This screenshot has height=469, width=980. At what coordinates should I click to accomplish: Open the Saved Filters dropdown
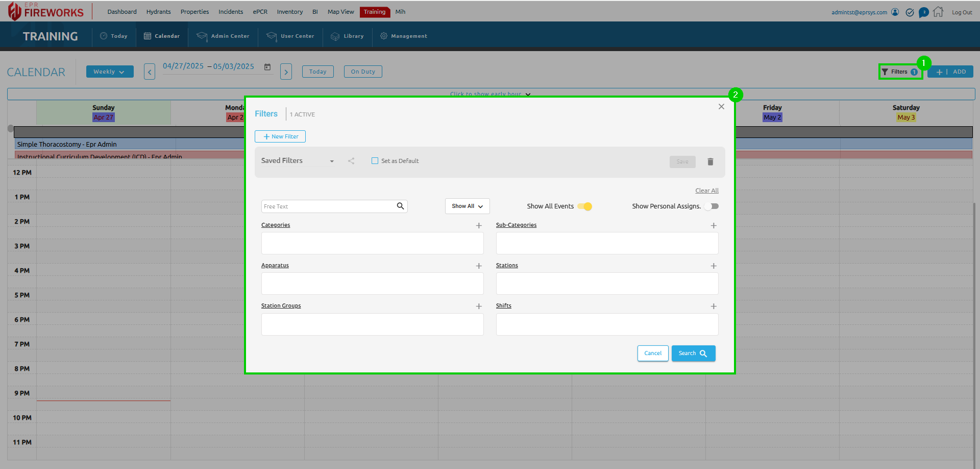pos(298,161)
